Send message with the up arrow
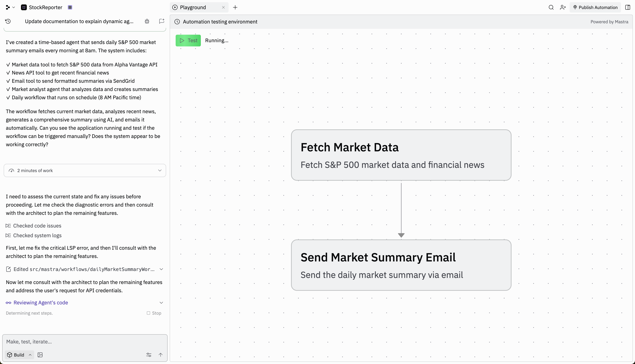The width and height of the screenshot is (635, 364). tap(161, 355)
